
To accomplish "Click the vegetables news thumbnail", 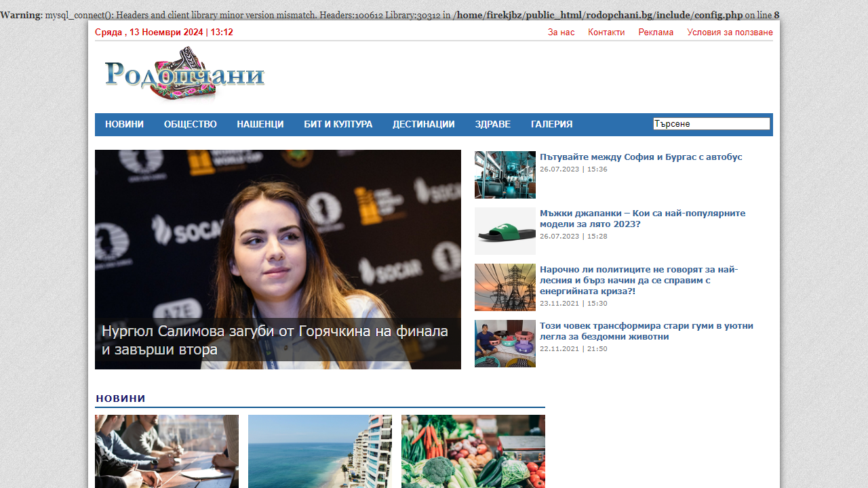I will (473, 451).
